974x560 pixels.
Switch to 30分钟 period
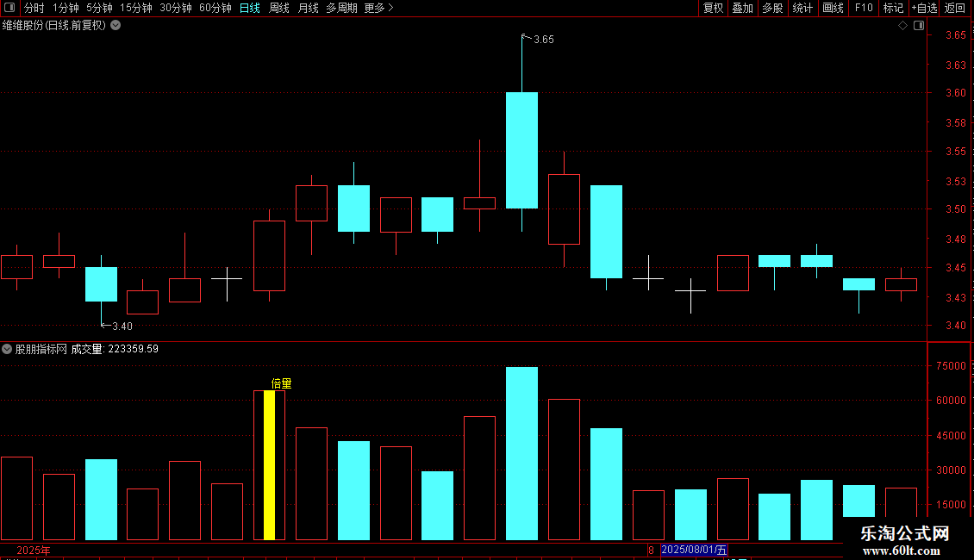(176, 8)
